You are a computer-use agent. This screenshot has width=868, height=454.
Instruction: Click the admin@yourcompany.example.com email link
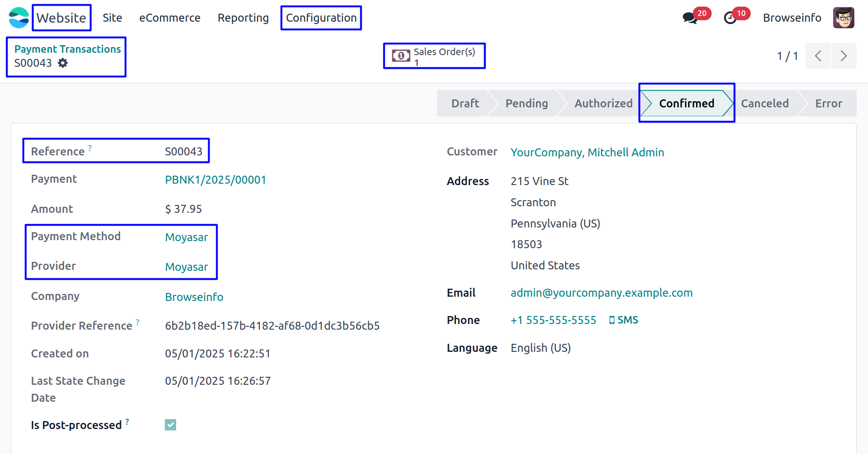point(601,293)
